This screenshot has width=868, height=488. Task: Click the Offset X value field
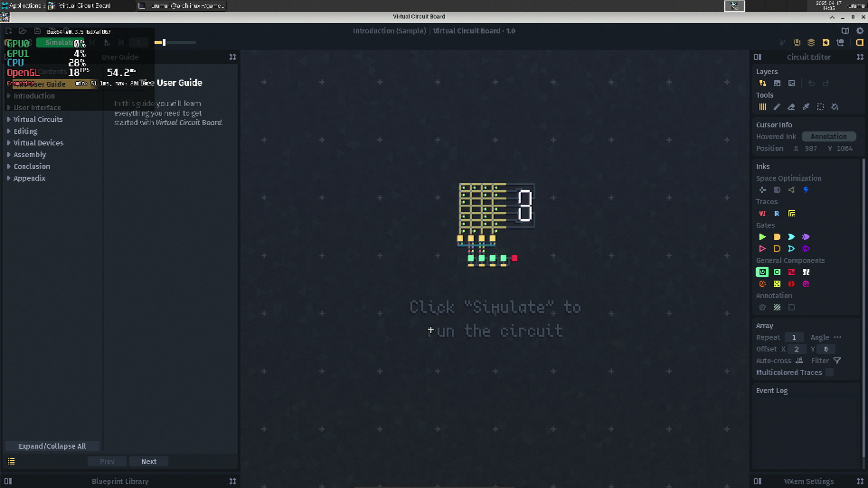[x=797, y=349]
